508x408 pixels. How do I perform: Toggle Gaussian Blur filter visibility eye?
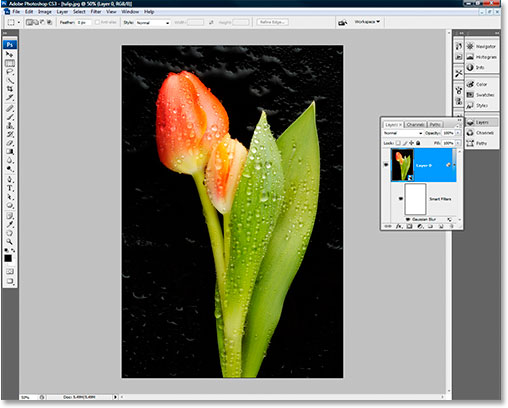408,219
